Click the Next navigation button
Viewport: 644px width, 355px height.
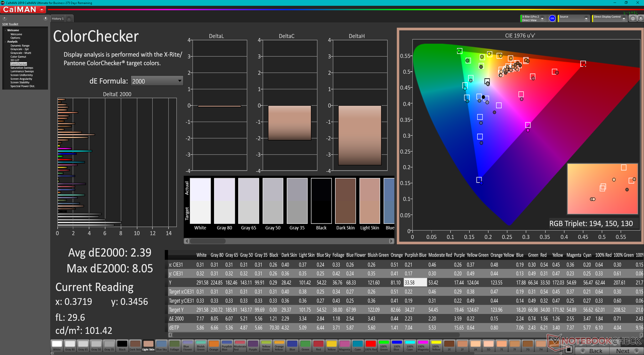click(x=626, y=351)
